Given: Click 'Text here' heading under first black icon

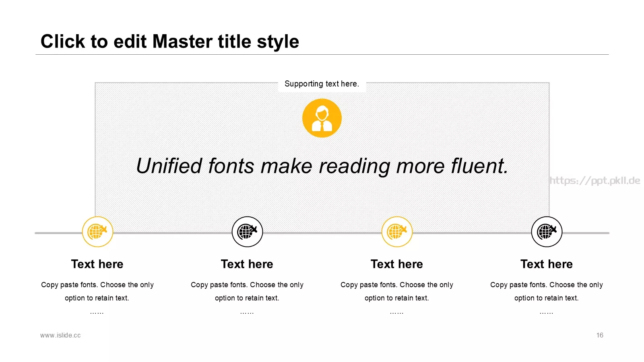Looking at the screenshot, I should [247, 264].
